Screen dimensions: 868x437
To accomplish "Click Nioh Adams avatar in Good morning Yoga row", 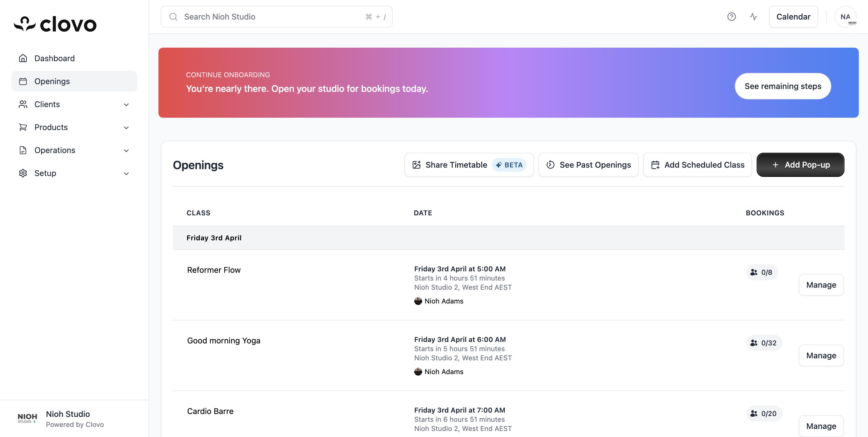I will (x=418, y=372).
